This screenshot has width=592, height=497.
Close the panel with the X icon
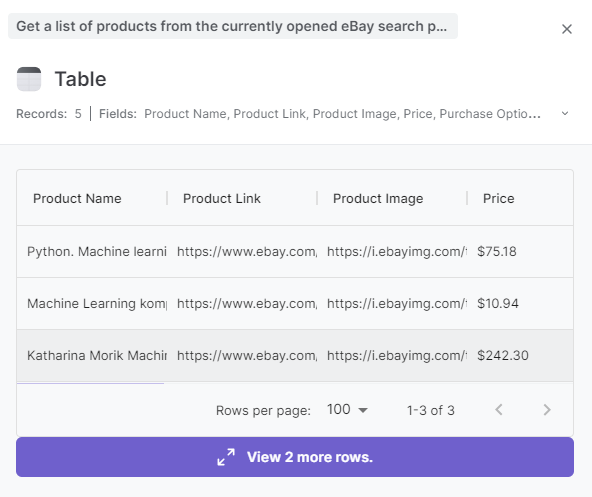566,29
